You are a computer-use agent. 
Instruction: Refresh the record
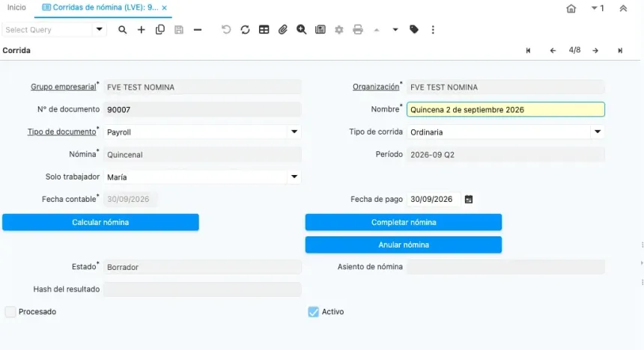(245, 30)
